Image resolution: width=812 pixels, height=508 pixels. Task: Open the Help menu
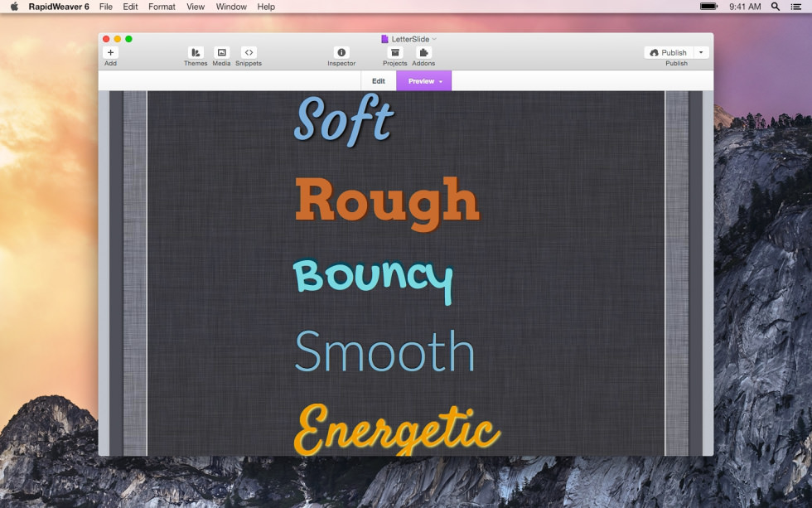[x=266, y=7]
